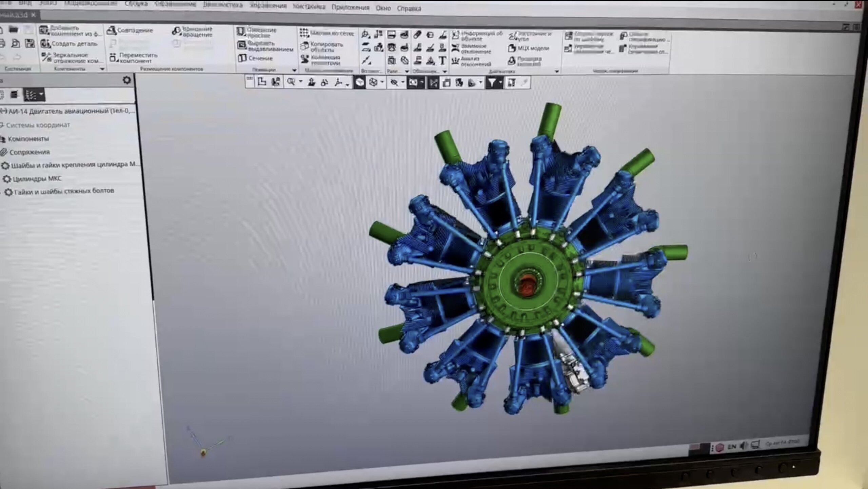
Task: Open the Приложения menu
Action: coord(350,7)
